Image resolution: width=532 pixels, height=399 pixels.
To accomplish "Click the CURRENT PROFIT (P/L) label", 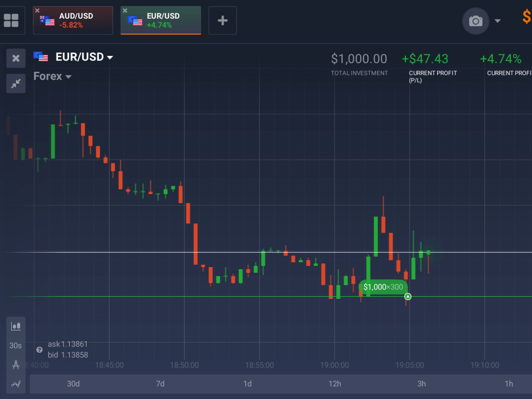I will pos(433,77).
